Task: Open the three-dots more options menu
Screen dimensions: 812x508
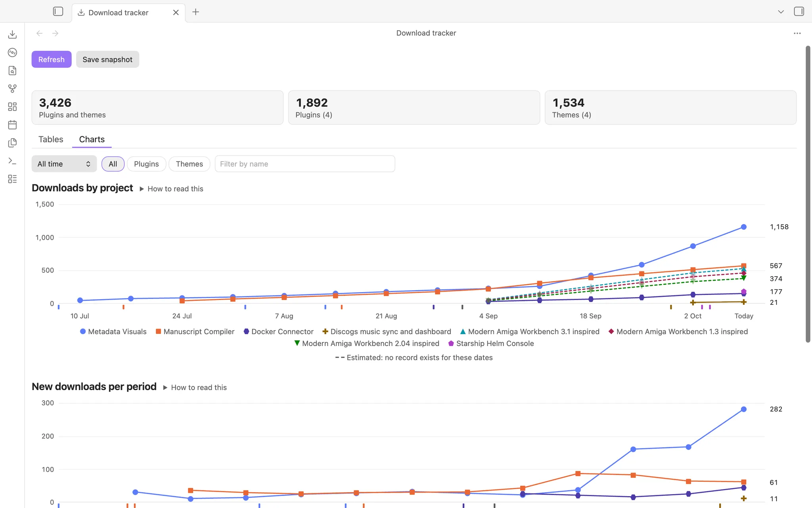Action: click(797, 33)
